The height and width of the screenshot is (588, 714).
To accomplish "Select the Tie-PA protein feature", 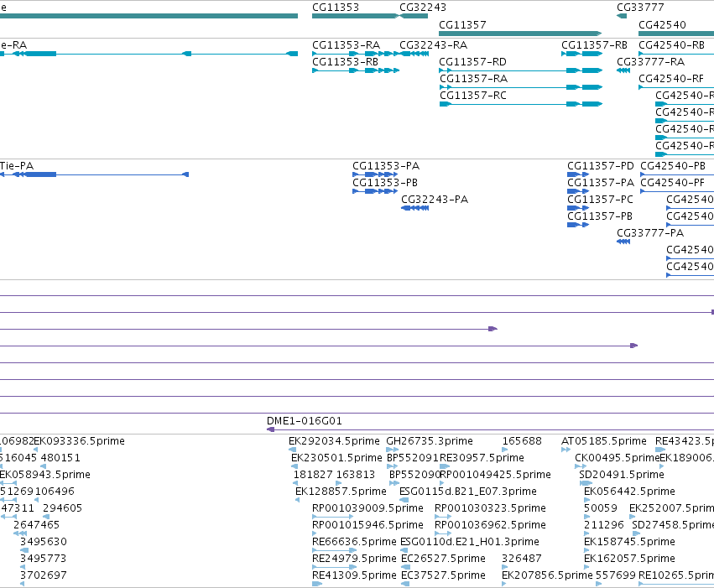I will pyautogui.click(x=17, y=165).
